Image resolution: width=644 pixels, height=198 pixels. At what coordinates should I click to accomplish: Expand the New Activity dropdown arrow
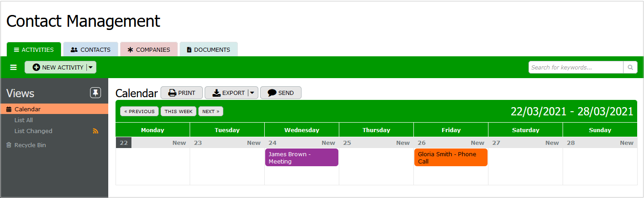click(x=91, y=67)
